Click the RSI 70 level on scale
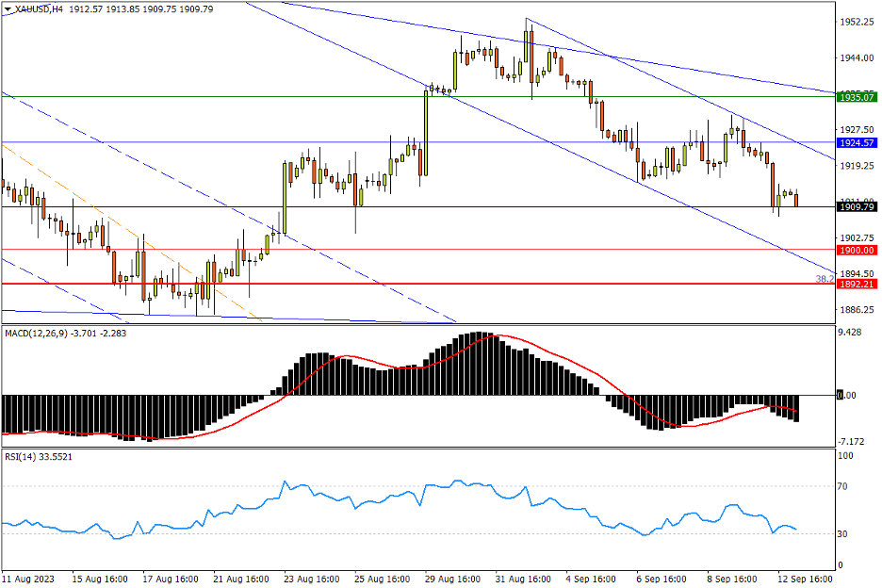This screenshot has height=588, width=882. (844, 487)
